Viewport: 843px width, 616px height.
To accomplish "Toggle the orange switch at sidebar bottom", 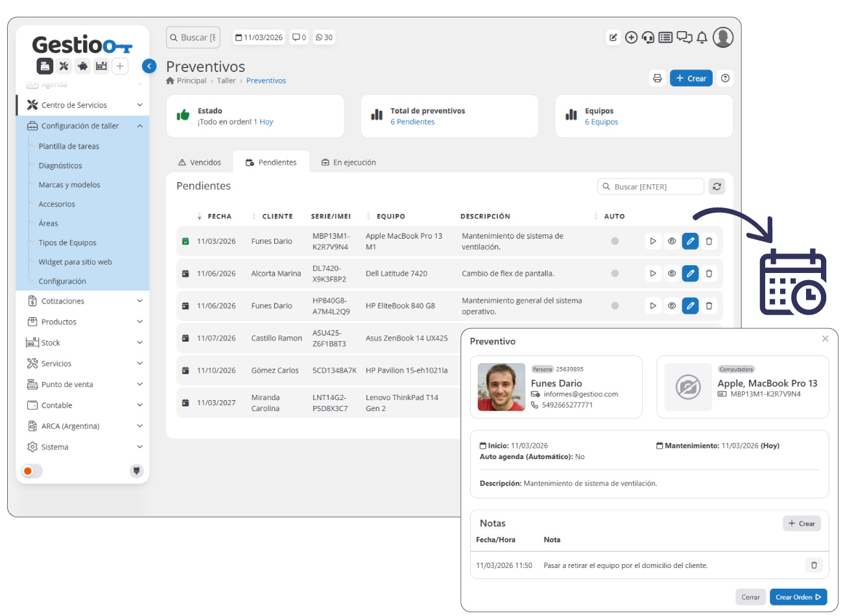I will click(x=32, y=471).
